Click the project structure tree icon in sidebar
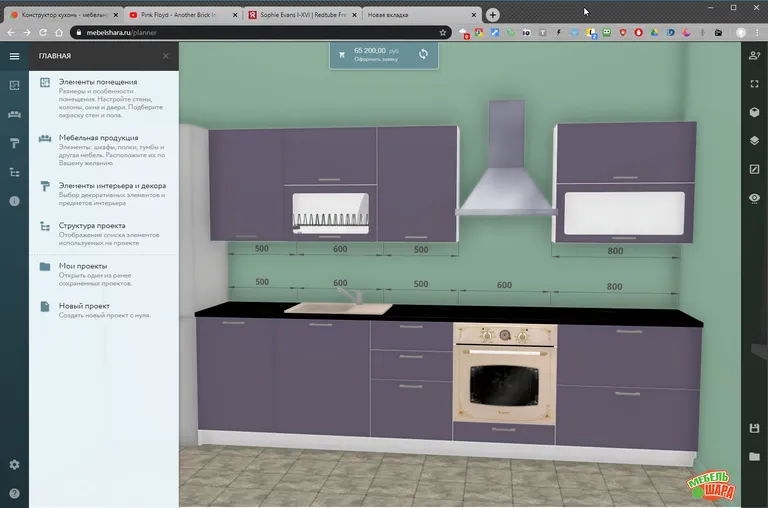Viewport: 768px width, 508px height. click(x=14, y=172)
